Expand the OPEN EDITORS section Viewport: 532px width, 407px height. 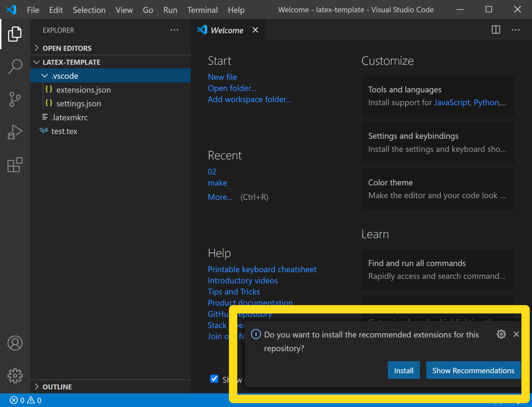110,48
